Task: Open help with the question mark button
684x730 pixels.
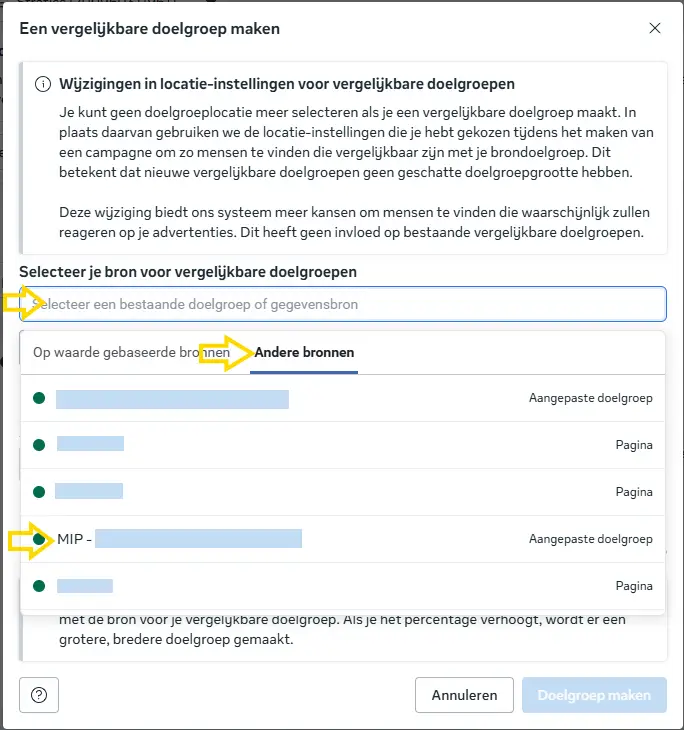Action: tap(39, 694)
